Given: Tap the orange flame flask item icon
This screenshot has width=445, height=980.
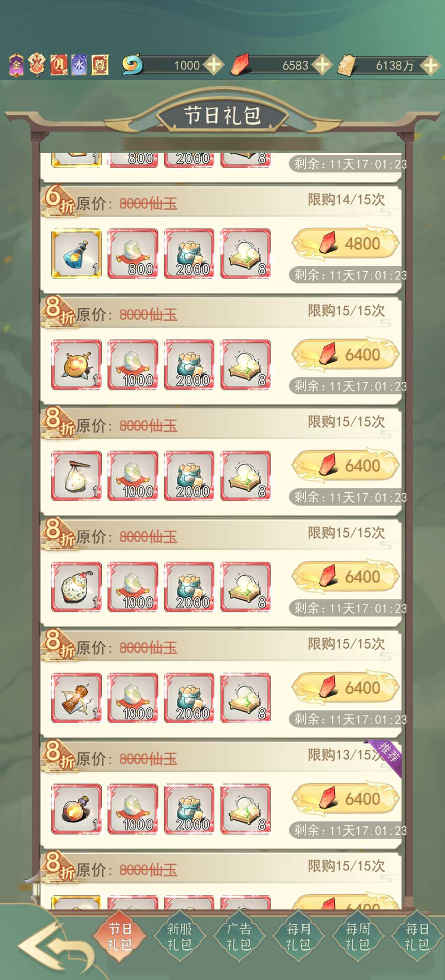Looking at the screenshot, I should tap(77, 809).
